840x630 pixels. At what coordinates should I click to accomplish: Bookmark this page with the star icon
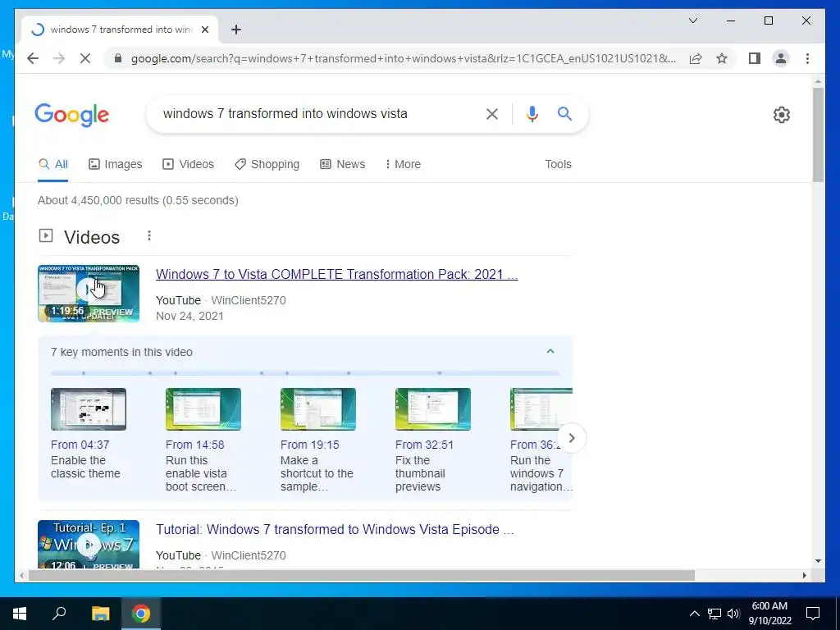pos(722,58)
